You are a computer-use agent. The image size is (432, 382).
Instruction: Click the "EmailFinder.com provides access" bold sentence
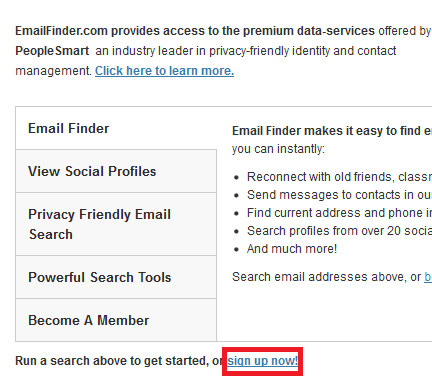click(x=195, y=31)
